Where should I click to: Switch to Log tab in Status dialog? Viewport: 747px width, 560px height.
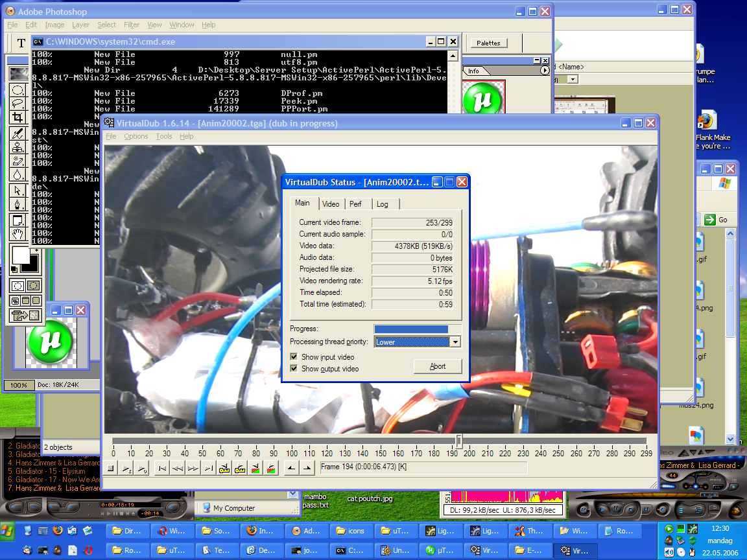tap(382, 204)
